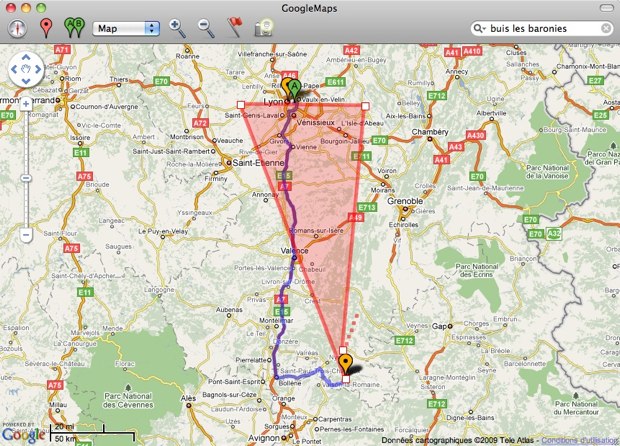Image resolution: width=620 pixels, height=446 pixels.
Task: Click the A430 road shield
Action: (x=475, y=136)
